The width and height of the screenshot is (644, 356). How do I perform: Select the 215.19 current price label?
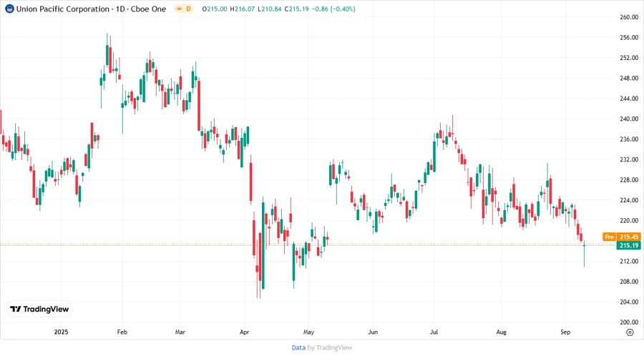pos(629,246)
